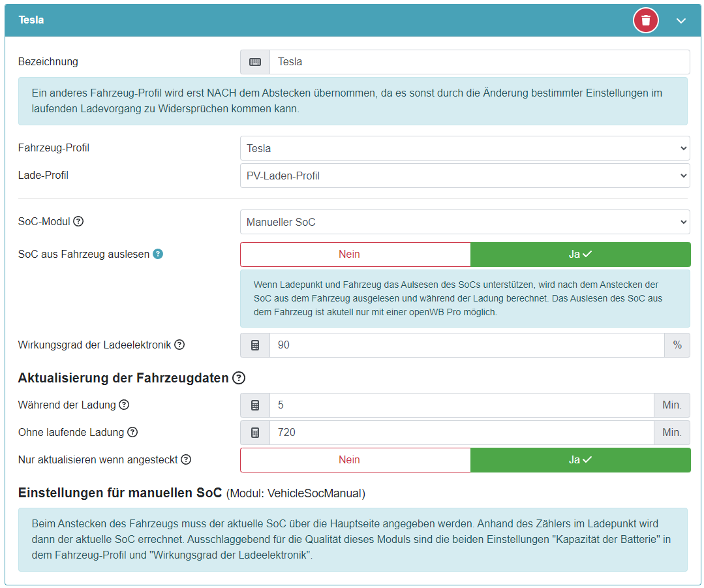Collapse the Tesla card with chevron
This screenshot has width=704, height=588.
coord(681,21)
